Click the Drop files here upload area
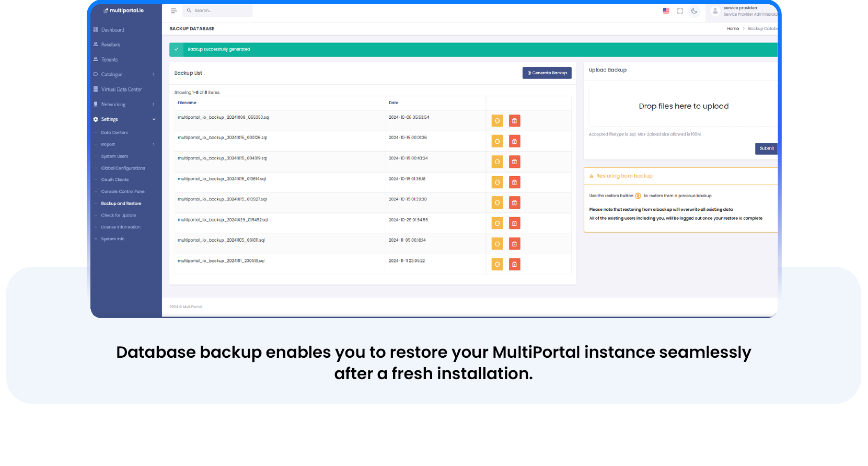The height and width of the screenshot is (466, 868). [684, 106]
